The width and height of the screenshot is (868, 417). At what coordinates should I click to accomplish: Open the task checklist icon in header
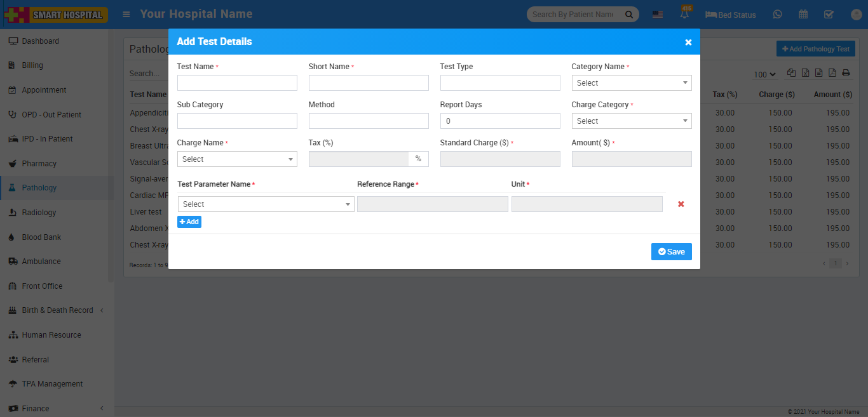click(829, 15)
